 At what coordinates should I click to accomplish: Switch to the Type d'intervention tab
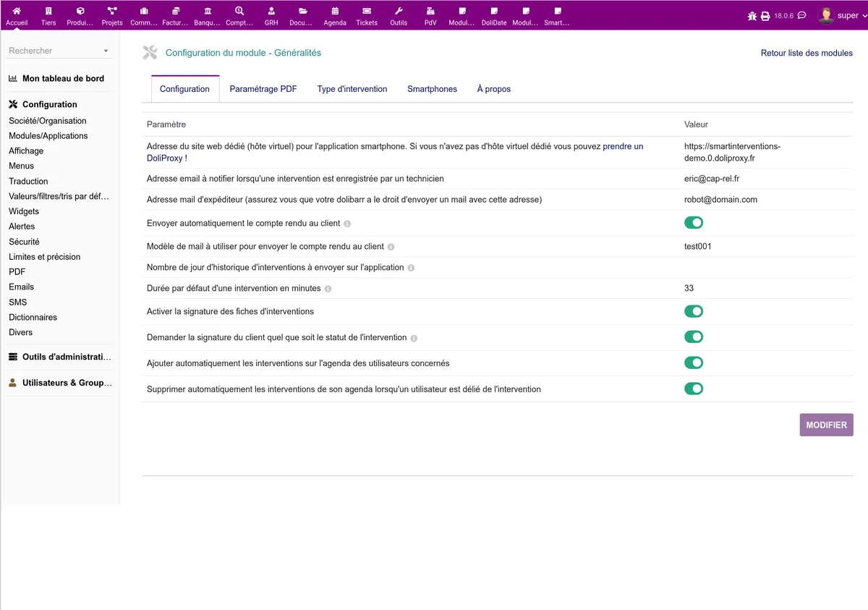[352, 89]
